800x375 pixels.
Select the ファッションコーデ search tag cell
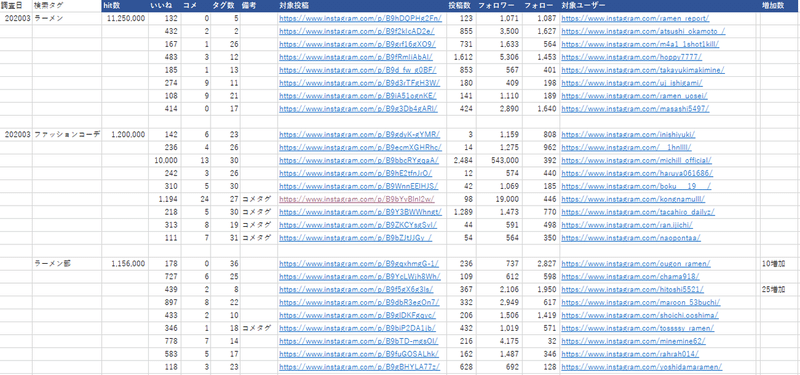tap(67, 135)
